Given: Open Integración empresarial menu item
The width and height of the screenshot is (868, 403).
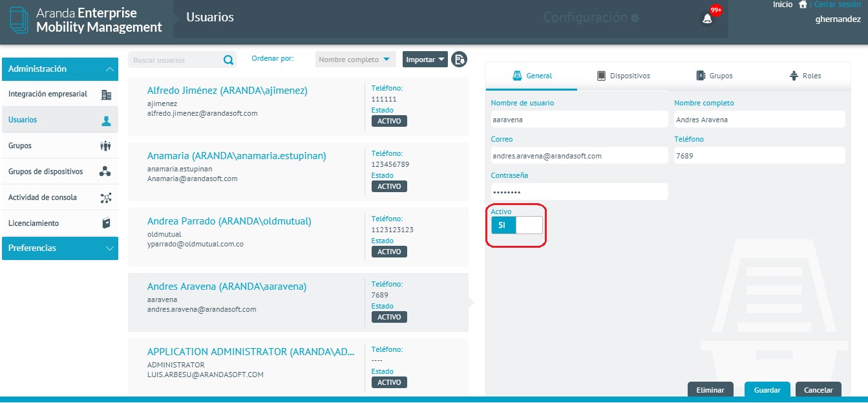Looking at the screenshot, I should pos(60,94).
